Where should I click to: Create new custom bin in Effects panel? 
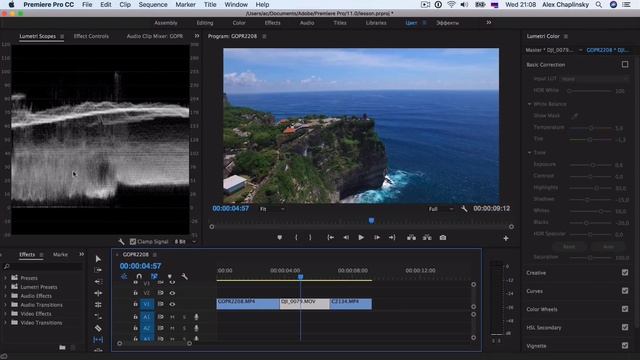point(62,347)
